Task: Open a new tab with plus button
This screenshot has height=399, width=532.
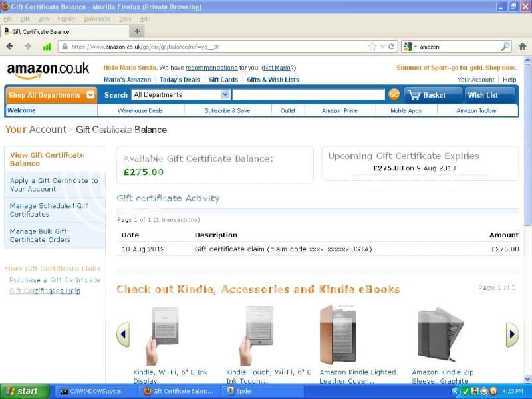Action: [137, 31]
